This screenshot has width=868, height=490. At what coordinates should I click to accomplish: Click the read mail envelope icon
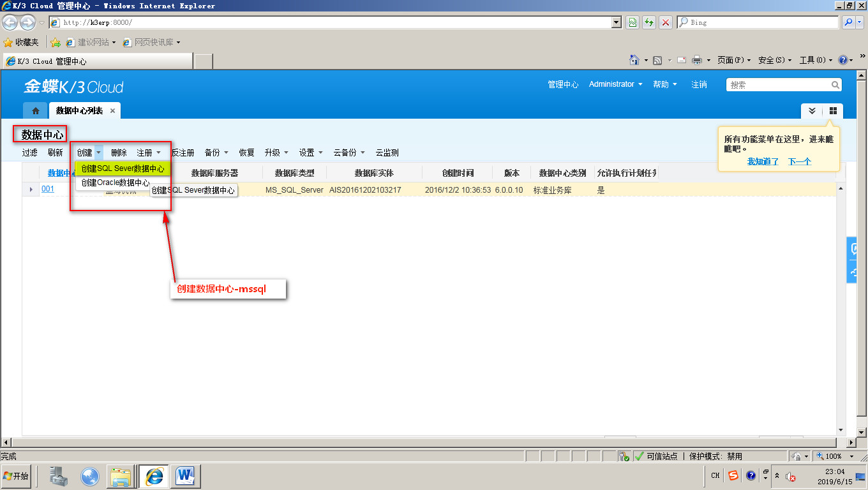(x=681, y=60)
